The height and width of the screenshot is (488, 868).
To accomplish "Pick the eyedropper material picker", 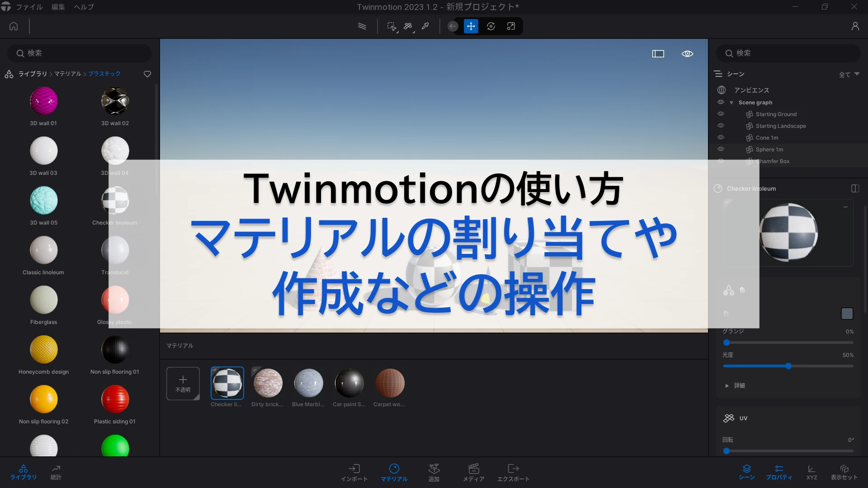I will tap(425, 26).
